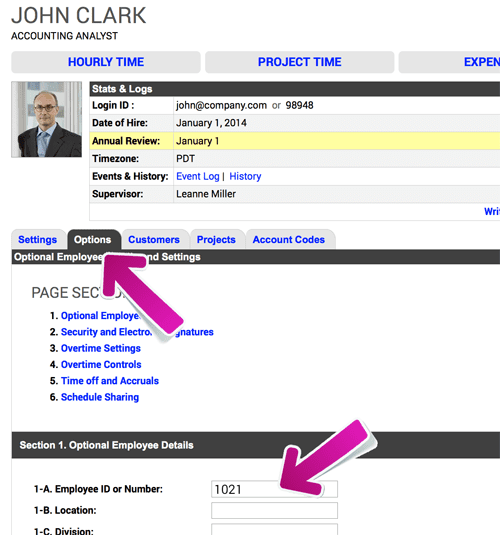The width and height of the screenshot is (500, 535).
Task: Go to Overtime Settings section link
Action: pyautogui.click(x=101, y=348)
